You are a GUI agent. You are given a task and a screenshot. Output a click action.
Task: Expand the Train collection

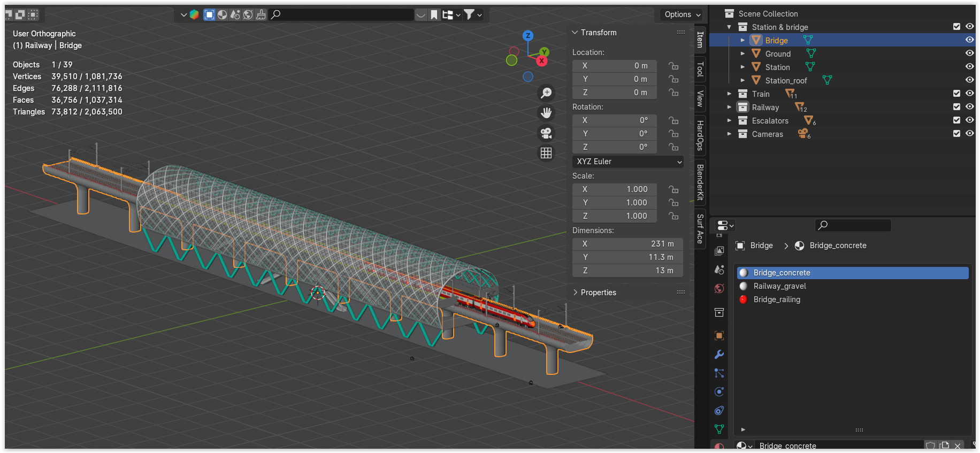click(x=729, y=94)
